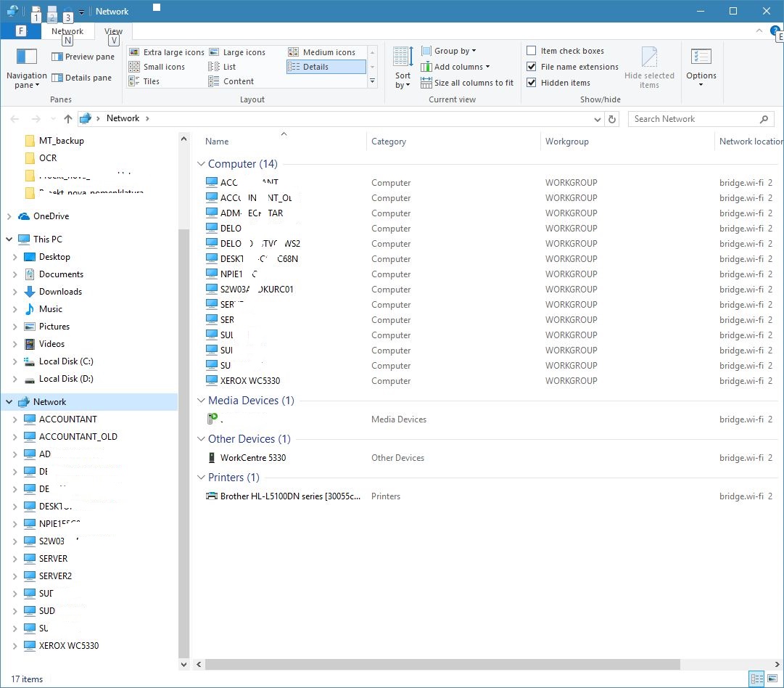Select Local Disk (D:) in tree

point(65,379)
